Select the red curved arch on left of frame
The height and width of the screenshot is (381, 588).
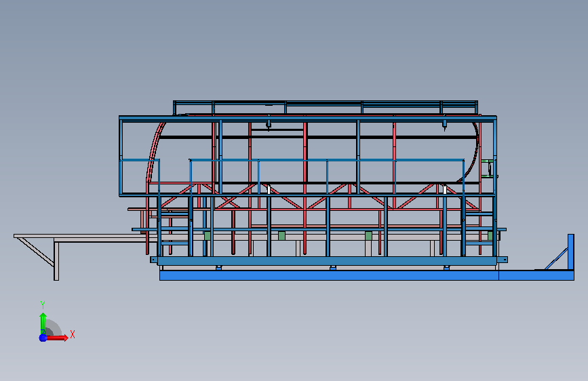pyautogui.click(x=153, y=150)
